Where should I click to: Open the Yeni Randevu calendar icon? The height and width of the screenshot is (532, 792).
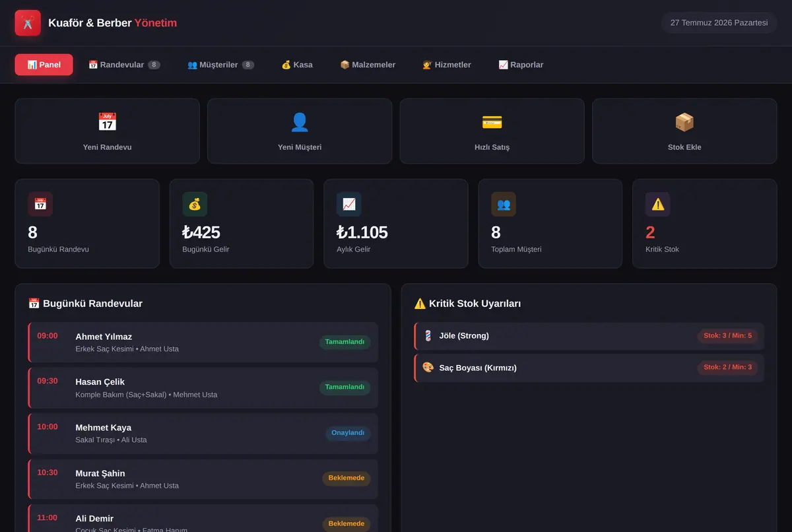(x=107, y=122)
